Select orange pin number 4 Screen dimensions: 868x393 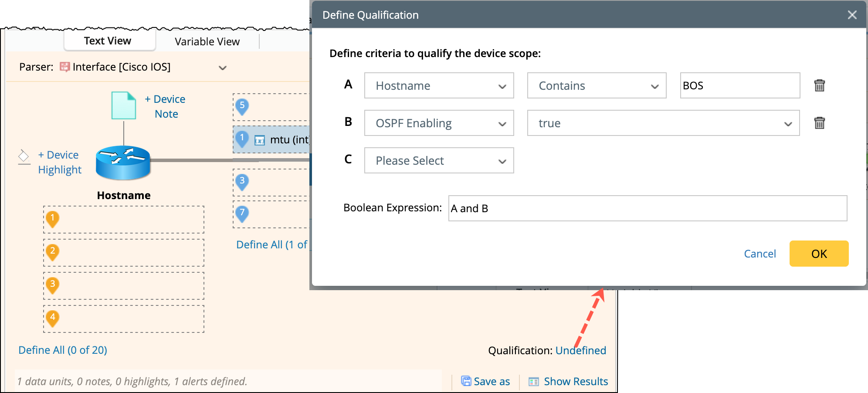coord(53,318)
